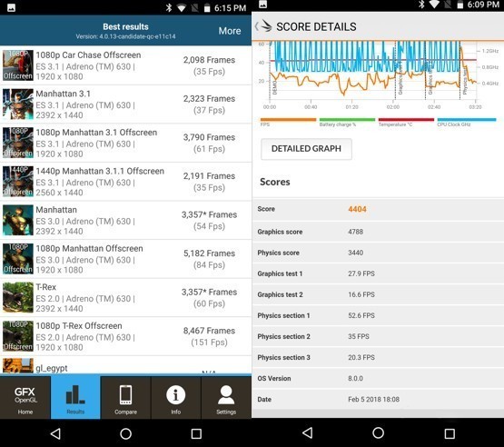504x447 pixels.
Task: Tap the right recent apps square
Action: point(449,433)
